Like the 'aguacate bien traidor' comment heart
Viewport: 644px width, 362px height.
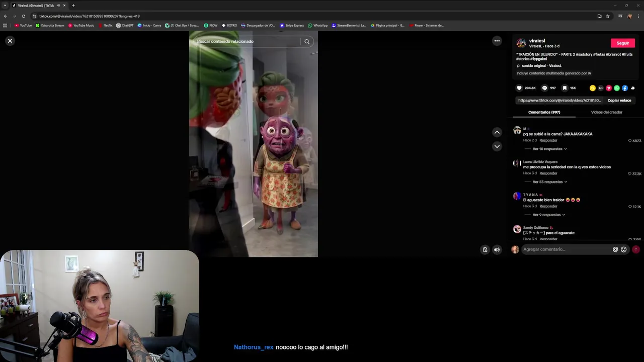[630, 207]
